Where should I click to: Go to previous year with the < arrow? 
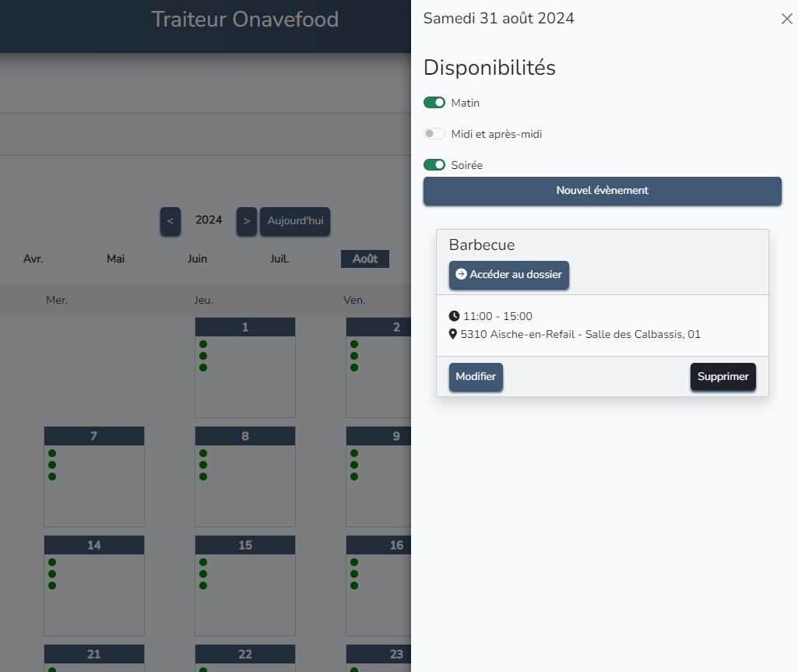pos(170,221)
